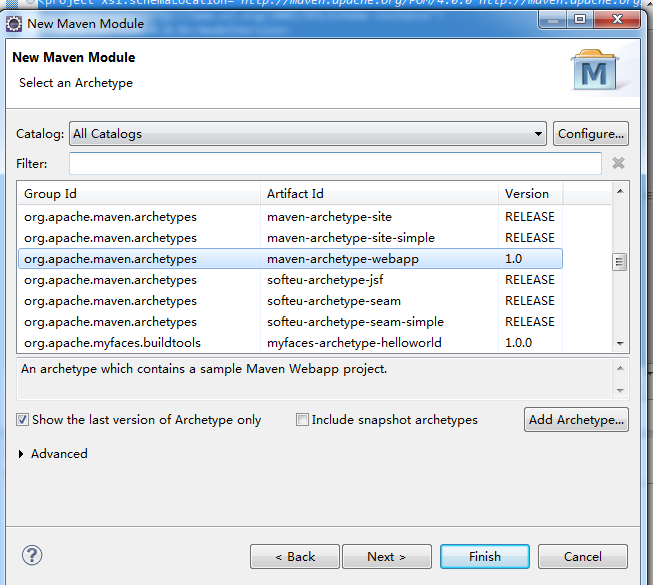Select the softeu-archetype-seam-simple row

click(290, 322)
